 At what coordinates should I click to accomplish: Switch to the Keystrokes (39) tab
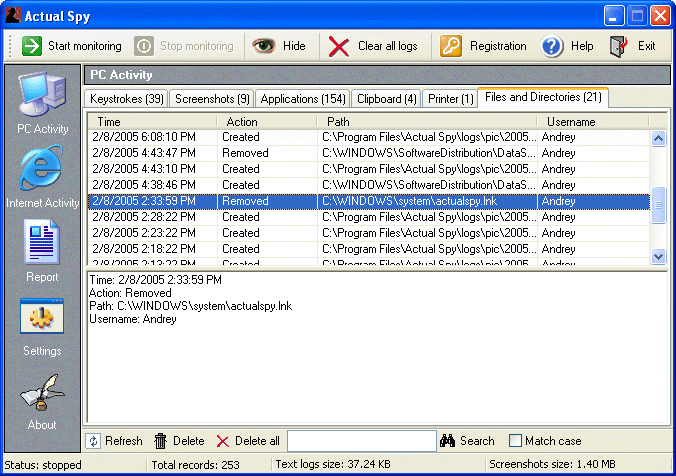[x=127, y=99]
